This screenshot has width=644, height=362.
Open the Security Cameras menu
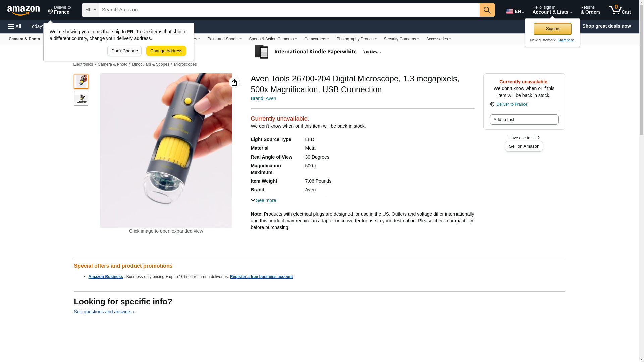tap(401, 39)
